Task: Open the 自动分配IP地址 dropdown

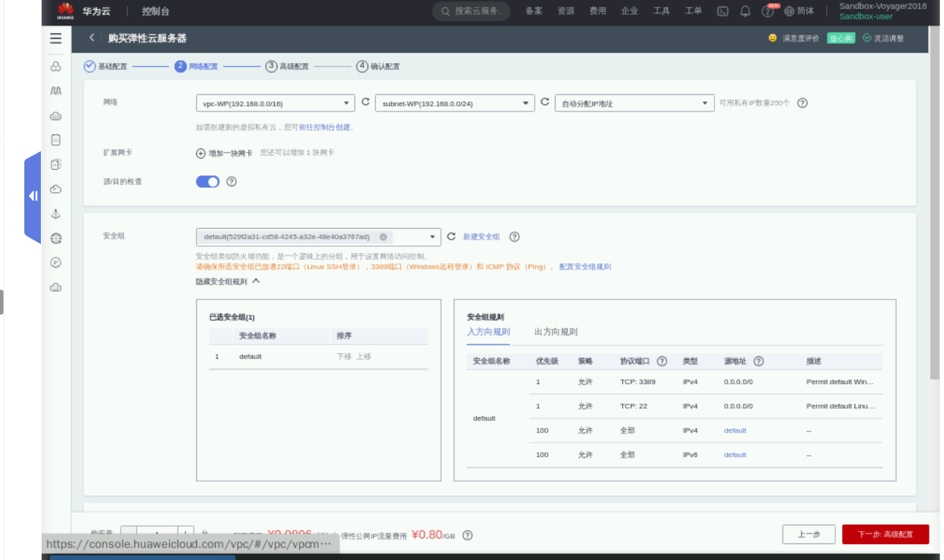Action: coord(635,103)
